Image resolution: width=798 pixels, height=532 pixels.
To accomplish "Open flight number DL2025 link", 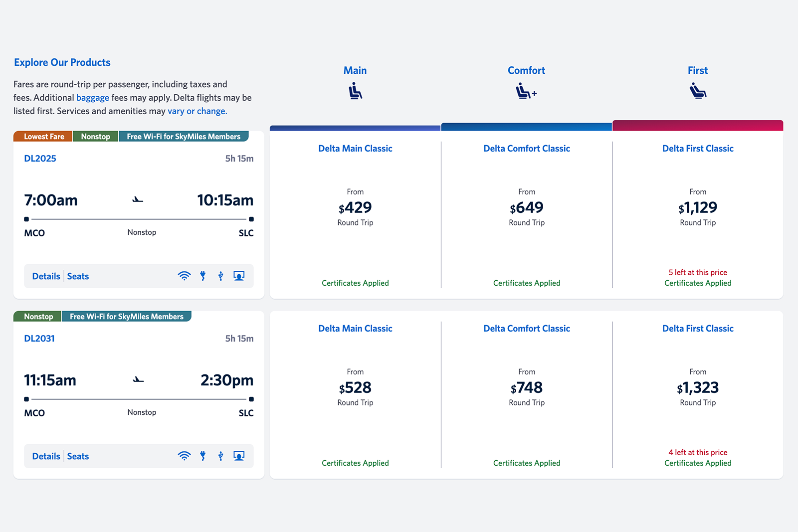I will [x=40, y=159].
